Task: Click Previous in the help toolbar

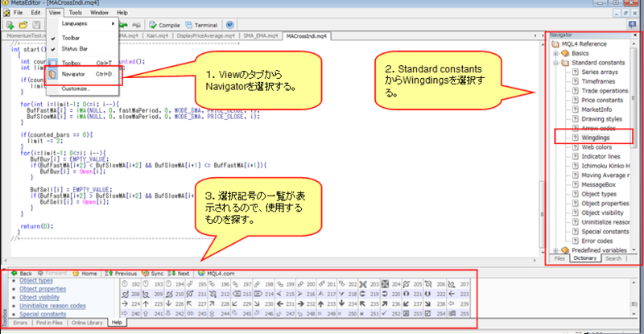Action: point(121,273)
